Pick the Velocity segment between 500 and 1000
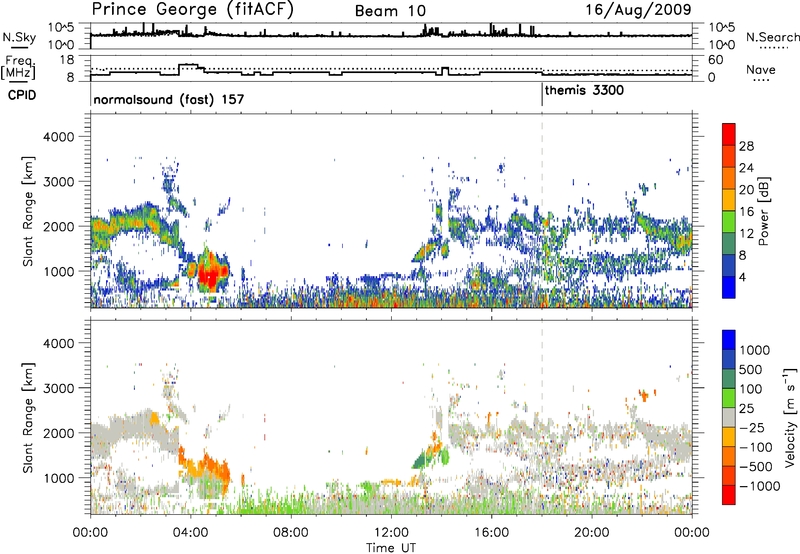The image size is (800, 554). point(729,359)
